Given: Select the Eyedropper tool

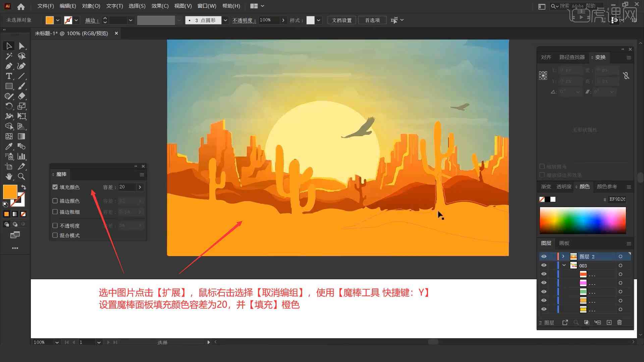Looking at the screenshot, I should [8, 147].
